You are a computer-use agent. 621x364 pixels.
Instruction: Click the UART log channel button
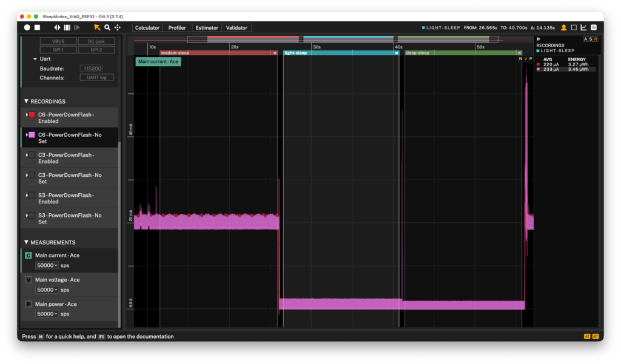[x=96, y=78]
